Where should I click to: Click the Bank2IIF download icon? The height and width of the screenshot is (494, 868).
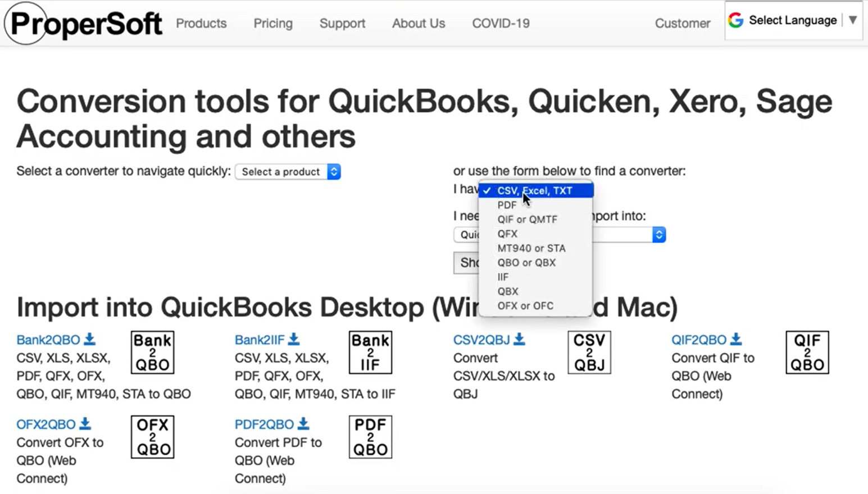coord(294,339)
